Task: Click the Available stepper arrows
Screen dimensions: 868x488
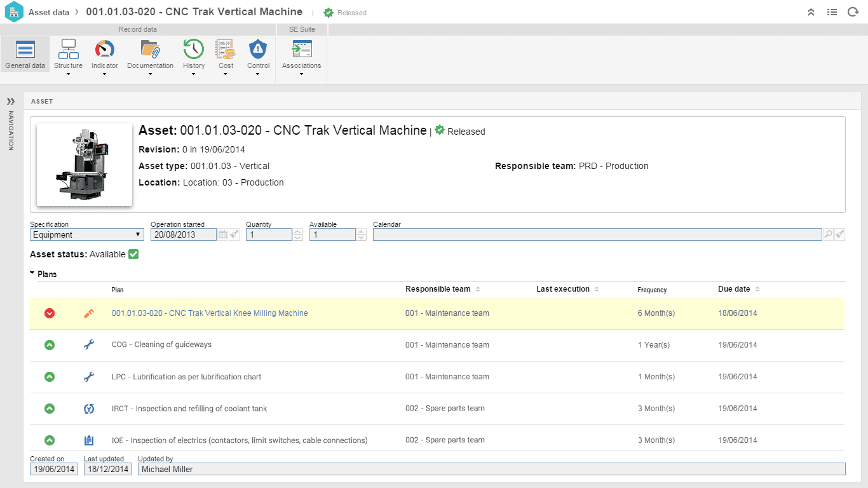Action: point(362,234)
